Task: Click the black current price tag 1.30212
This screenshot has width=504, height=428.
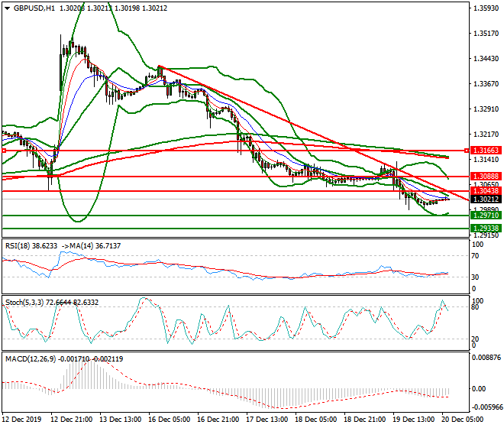Action: pos(484,199)
